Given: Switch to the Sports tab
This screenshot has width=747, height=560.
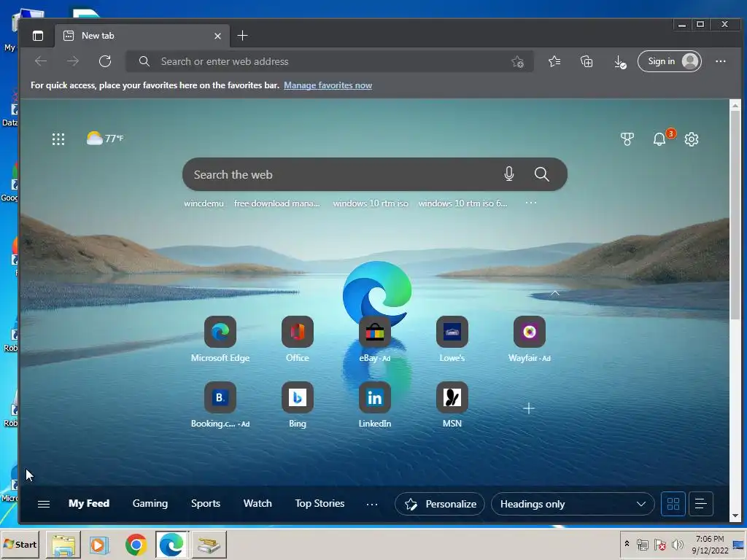Looking at the screenshot, I should click(x=205, y=503).
